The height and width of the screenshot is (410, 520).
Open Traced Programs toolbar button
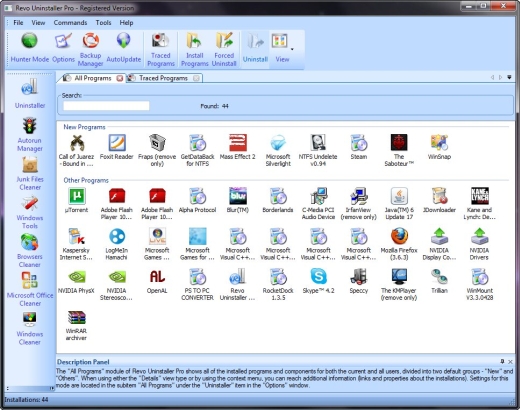pos(161,49)
